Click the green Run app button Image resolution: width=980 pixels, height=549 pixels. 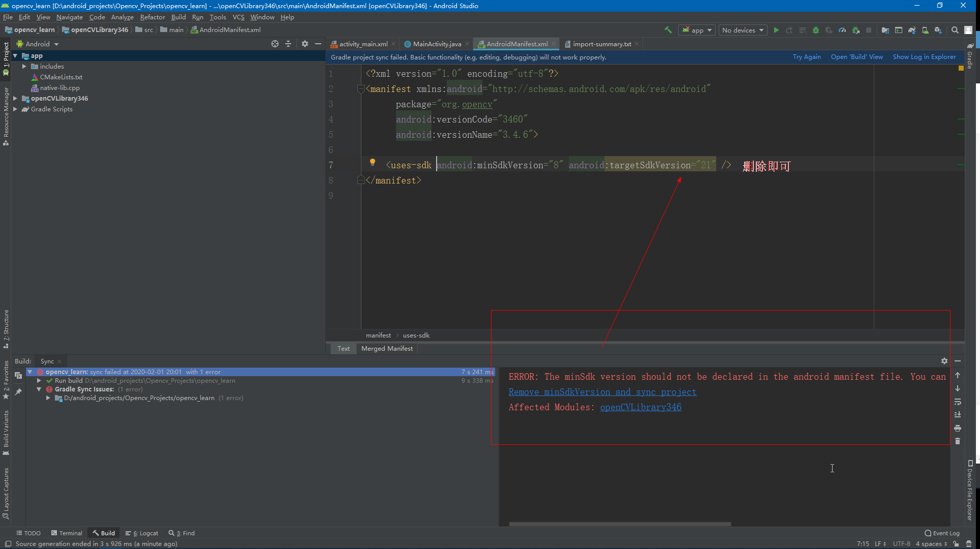(776, 30)
